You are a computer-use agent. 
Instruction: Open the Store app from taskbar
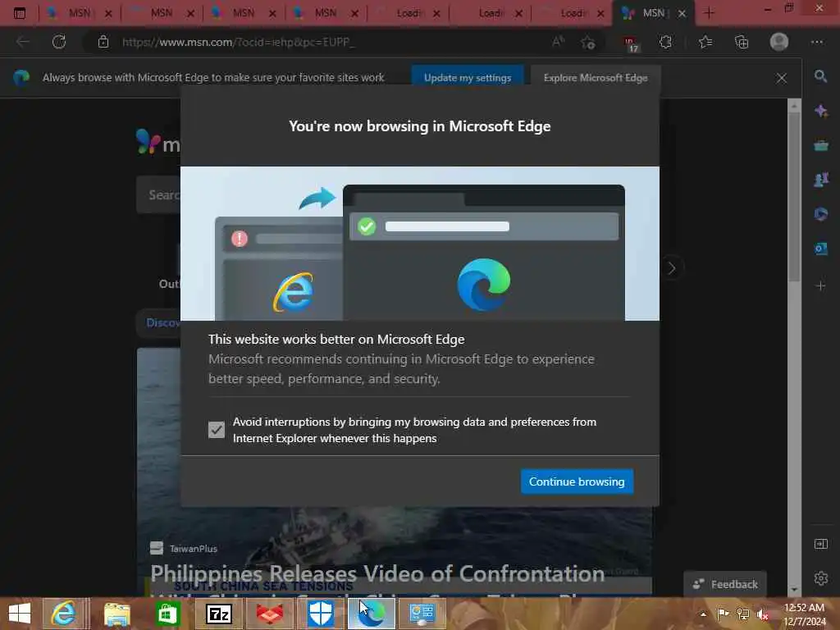click(x=167, y=614)
